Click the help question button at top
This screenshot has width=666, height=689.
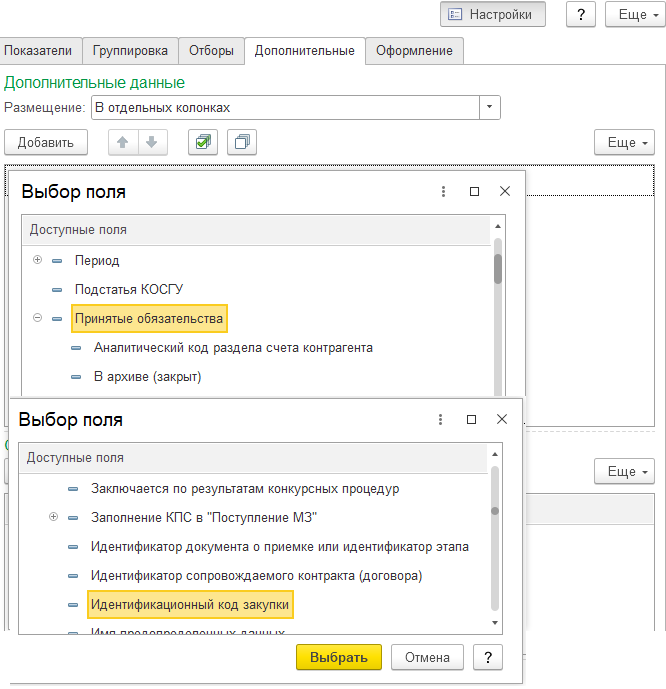581,15
